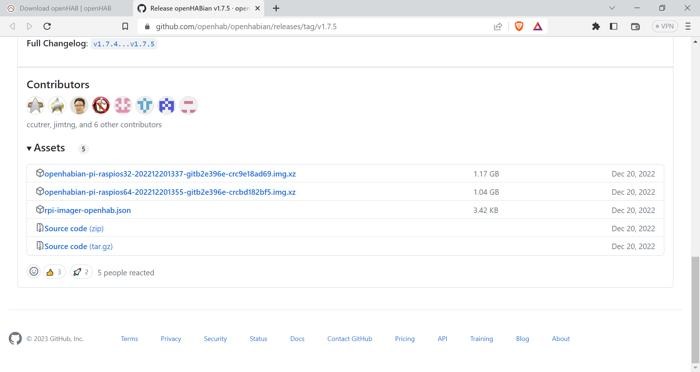Open the Training footer link

pyautogui.click(x=482, y=339)
